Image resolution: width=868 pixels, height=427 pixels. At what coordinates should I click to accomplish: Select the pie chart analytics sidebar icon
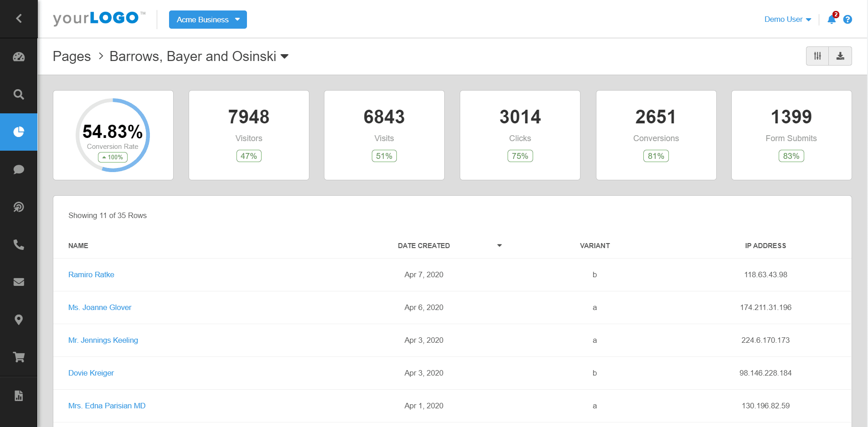19,132
